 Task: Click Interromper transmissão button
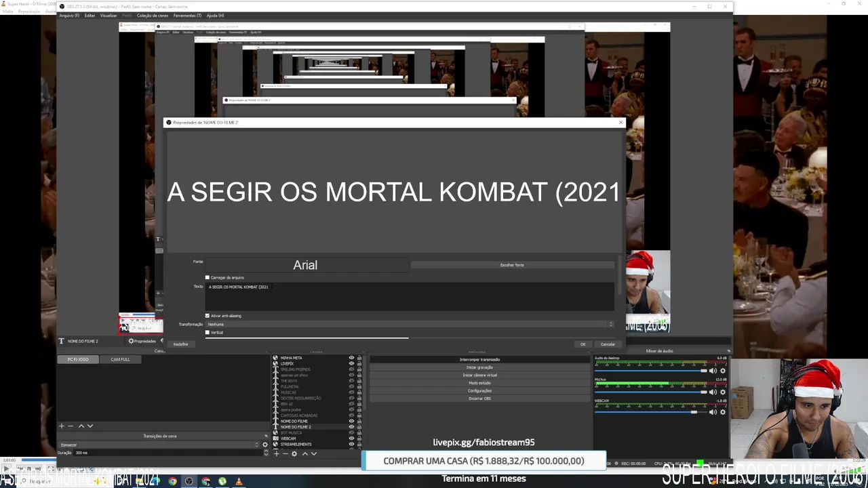480,359
